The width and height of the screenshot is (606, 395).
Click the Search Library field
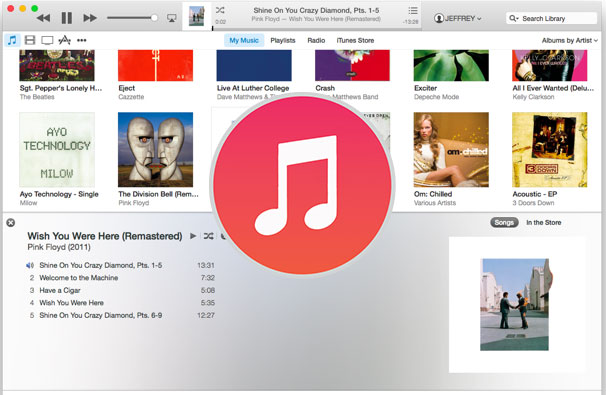coord(552,18)
